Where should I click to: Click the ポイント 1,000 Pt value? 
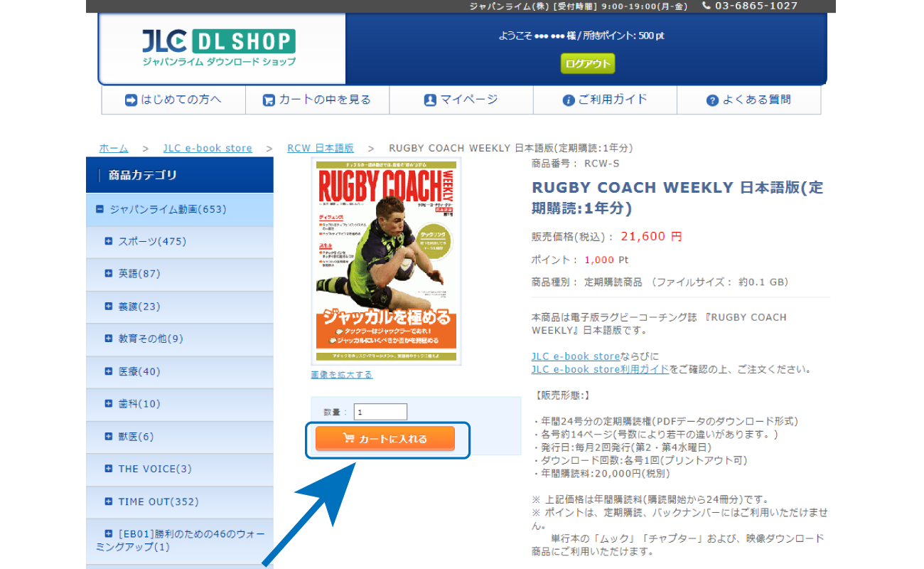(606, 260)
